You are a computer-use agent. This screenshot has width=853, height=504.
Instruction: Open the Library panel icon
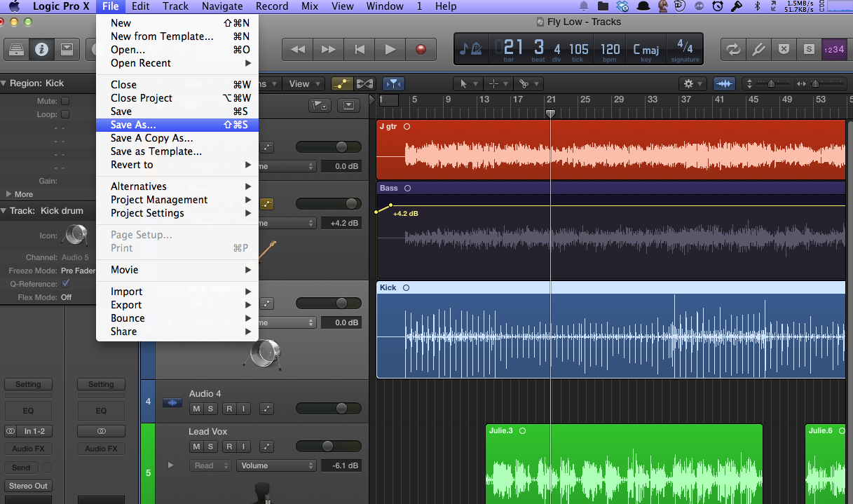click(17, 49)
